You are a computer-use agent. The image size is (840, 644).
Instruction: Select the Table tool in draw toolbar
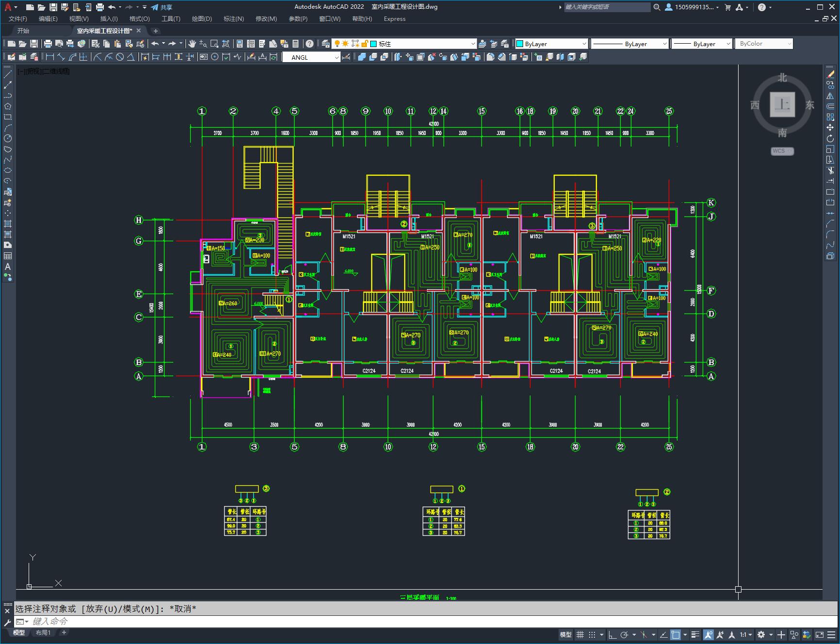pos(8,256)
